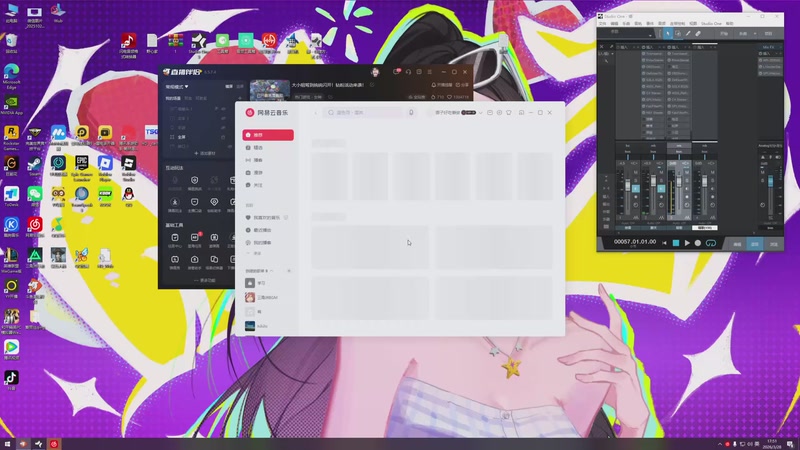Switch to the 编辑 tab beside the transport

click(x=737, y=244)
